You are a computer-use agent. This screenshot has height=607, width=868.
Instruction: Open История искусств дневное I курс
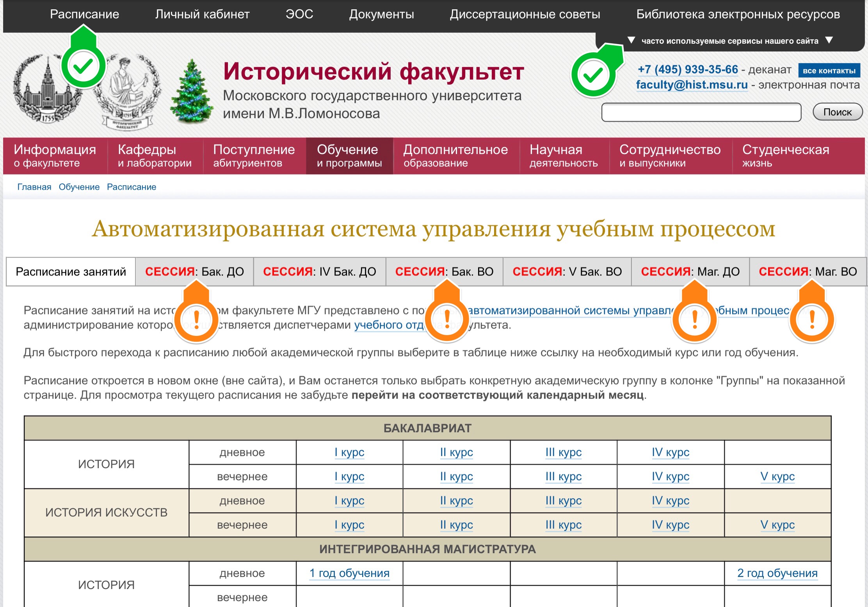click(349, 501)
